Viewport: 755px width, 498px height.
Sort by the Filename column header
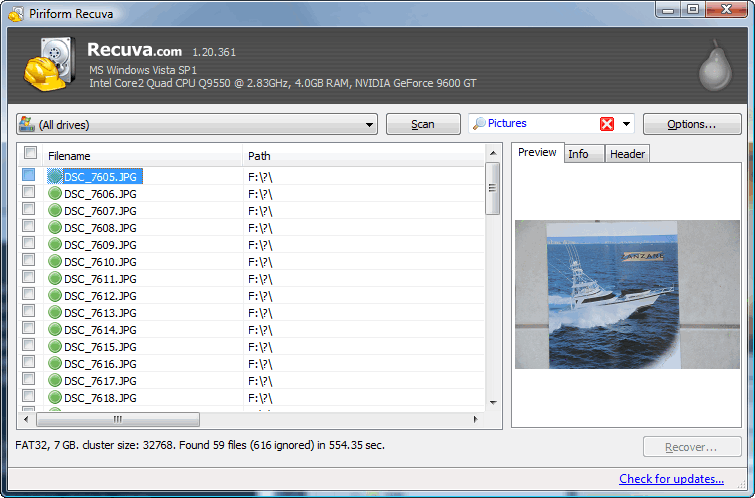pyautogui.click(x=143, y=156)
